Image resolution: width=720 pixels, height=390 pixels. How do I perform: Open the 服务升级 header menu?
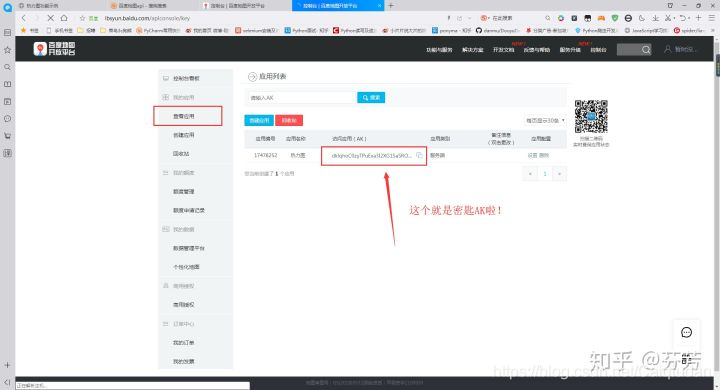pos(570,50)
